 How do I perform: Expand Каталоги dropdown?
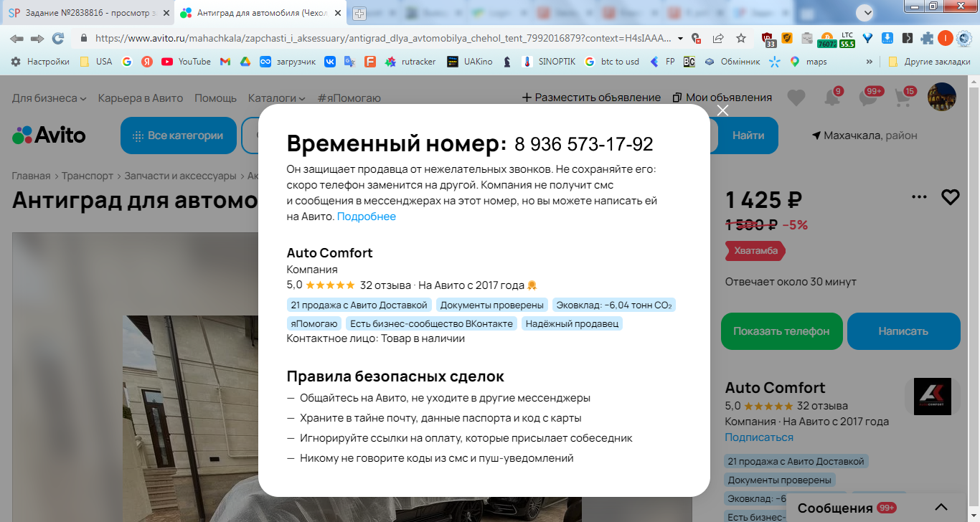click(x=276, y=98)
